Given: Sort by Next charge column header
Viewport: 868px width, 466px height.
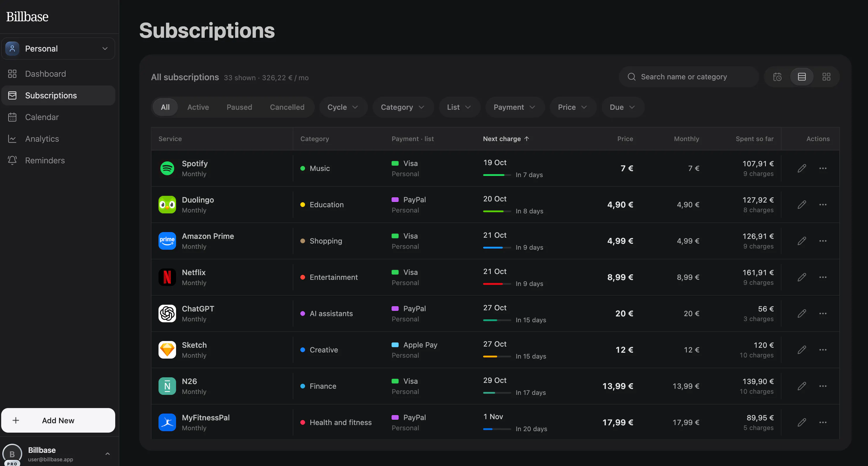Looking at the screenshot, I should tap(506, 139).
